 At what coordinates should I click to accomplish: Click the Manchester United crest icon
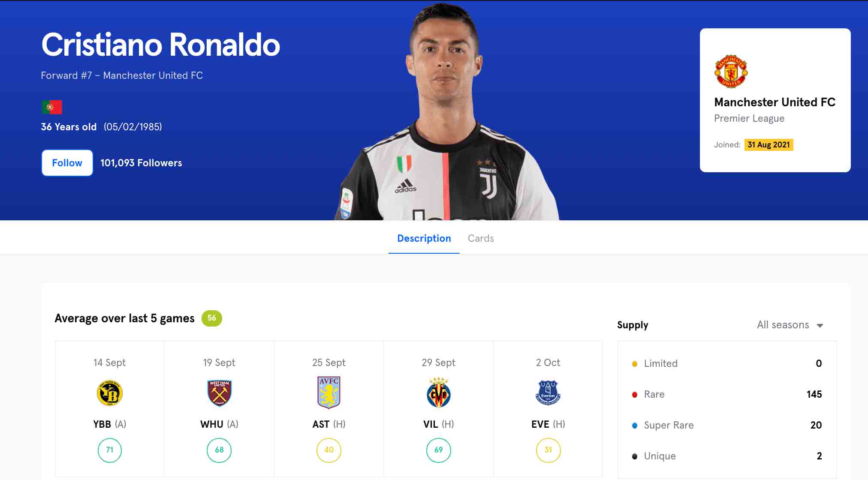tap(731, 72)
